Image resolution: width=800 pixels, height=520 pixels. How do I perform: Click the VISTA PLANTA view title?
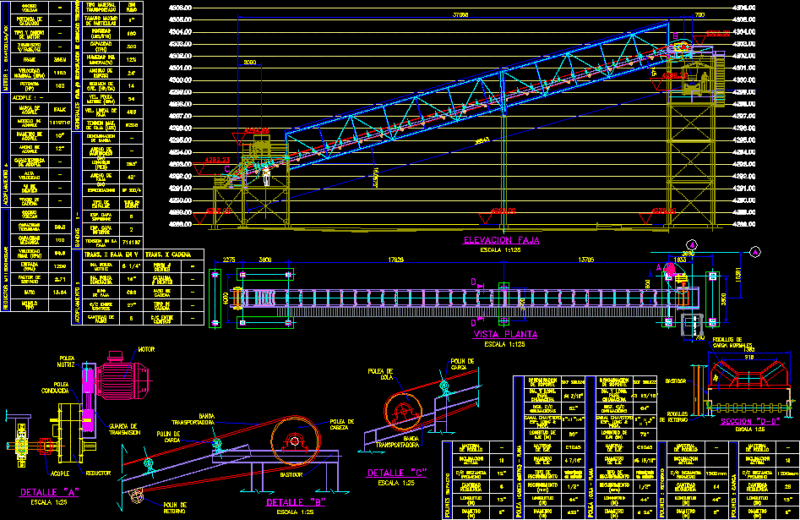(505, 334)
